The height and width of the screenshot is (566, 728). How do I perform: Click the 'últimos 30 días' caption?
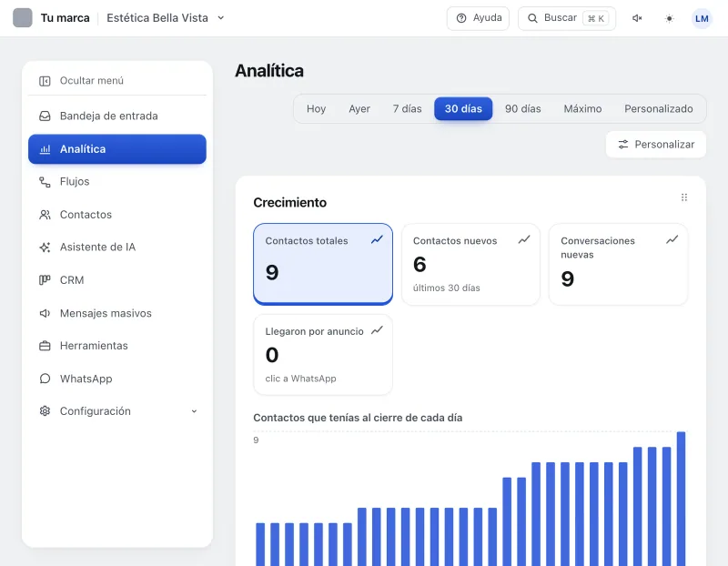click(446, 288)
